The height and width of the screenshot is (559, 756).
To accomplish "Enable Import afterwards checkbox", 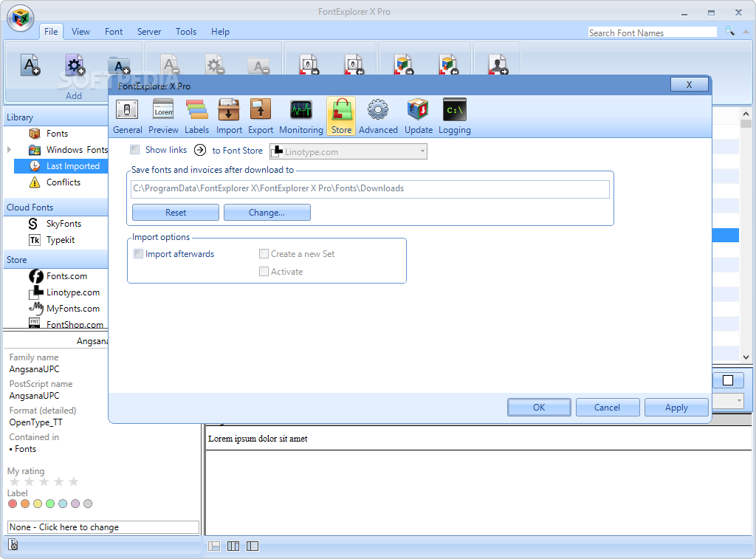I will click(x=138, y=254).
